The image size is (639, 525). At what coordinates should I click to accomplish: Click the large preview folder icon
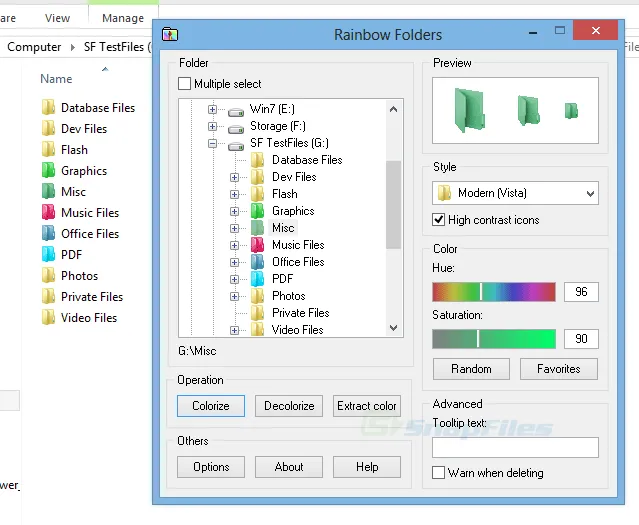pyautogui.click(x=469, y=110)
